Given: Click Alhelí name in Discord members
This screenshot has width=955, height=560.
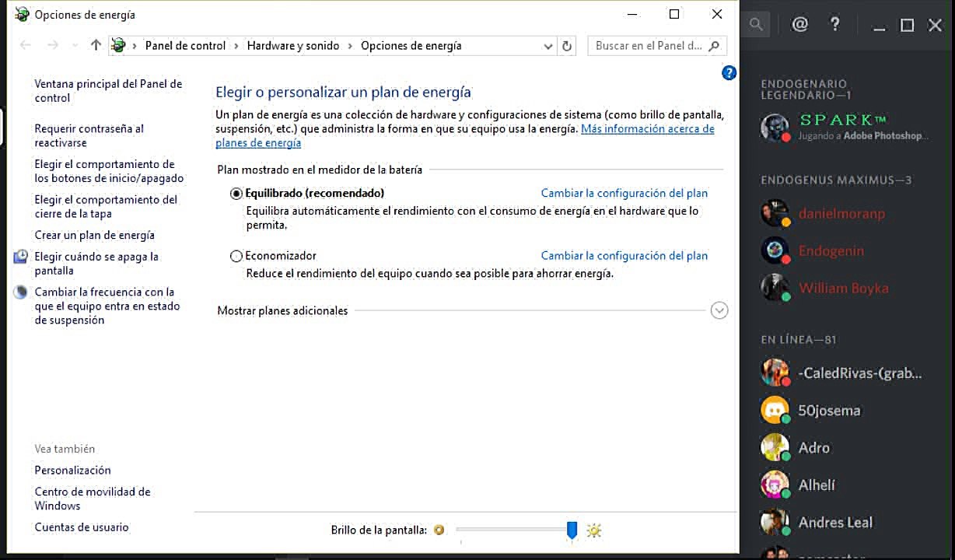Looking at the screenshot, I should 817,485.
